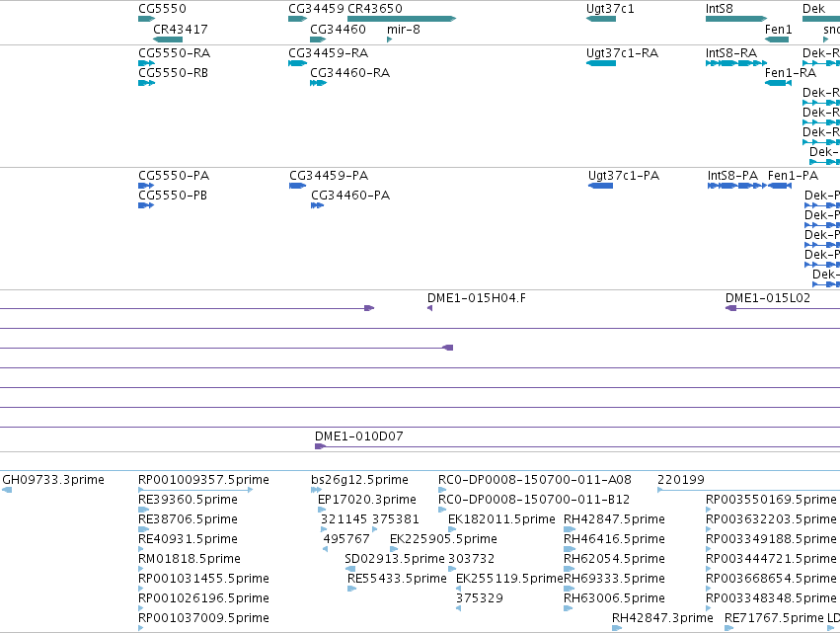
Task: Click EST RE40931.5prime
Action: (x=188, y=539)
